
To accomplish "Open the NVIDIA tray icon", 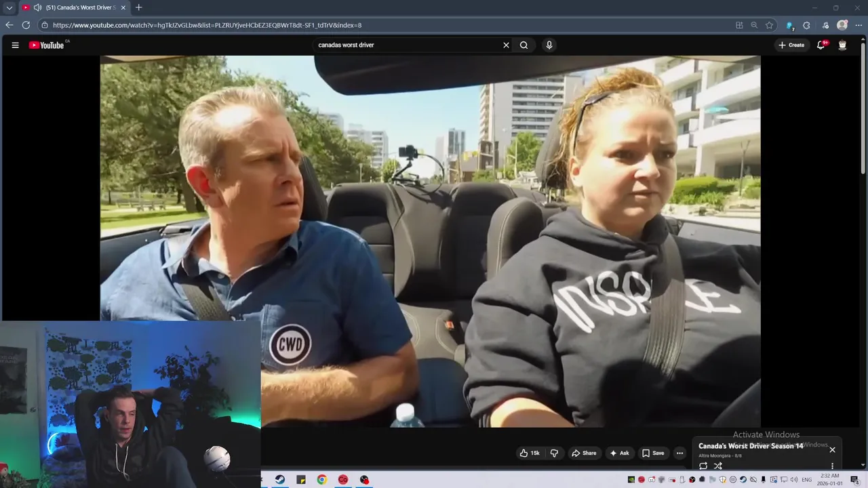I will [631, 480].
